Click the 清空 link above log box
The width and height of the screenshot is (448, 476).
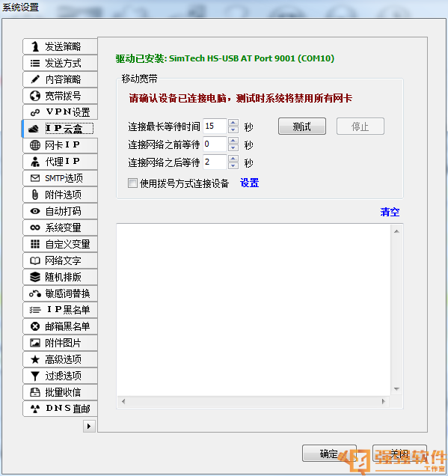[390, 212]
